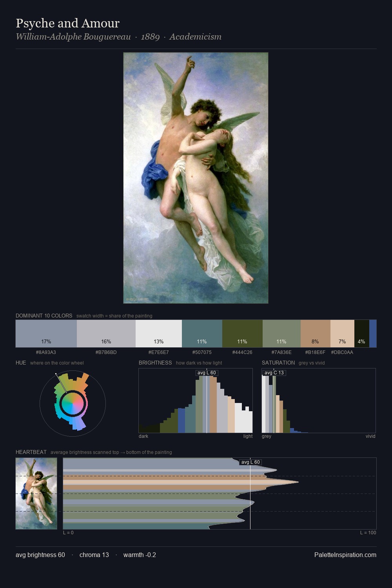Click 'avg brightness 60' in the footer

(40, 555)
